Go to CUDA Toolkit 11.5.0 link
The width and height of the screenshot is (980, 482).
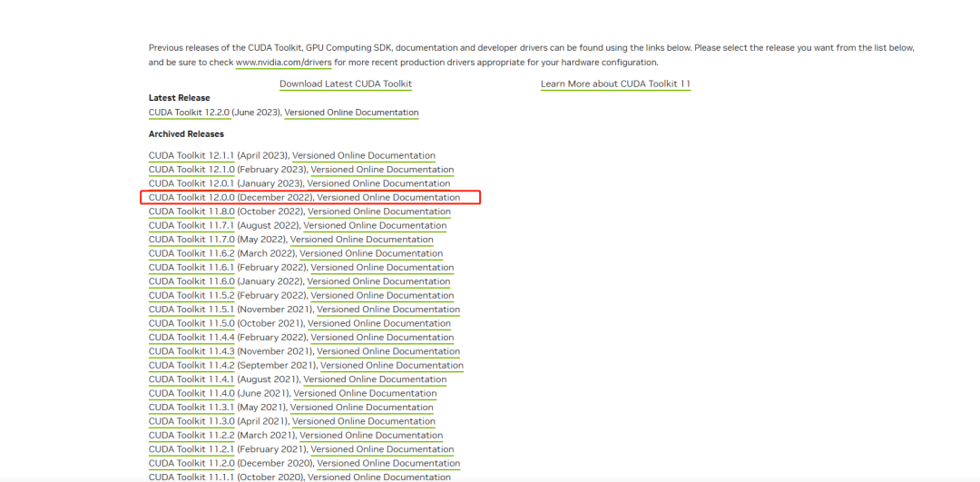pos(191,323)
